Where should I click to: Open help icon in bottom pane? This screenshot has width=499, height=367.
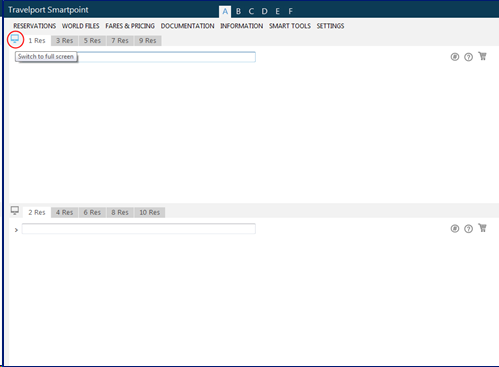pyautogui.click(x=468, y=229)
